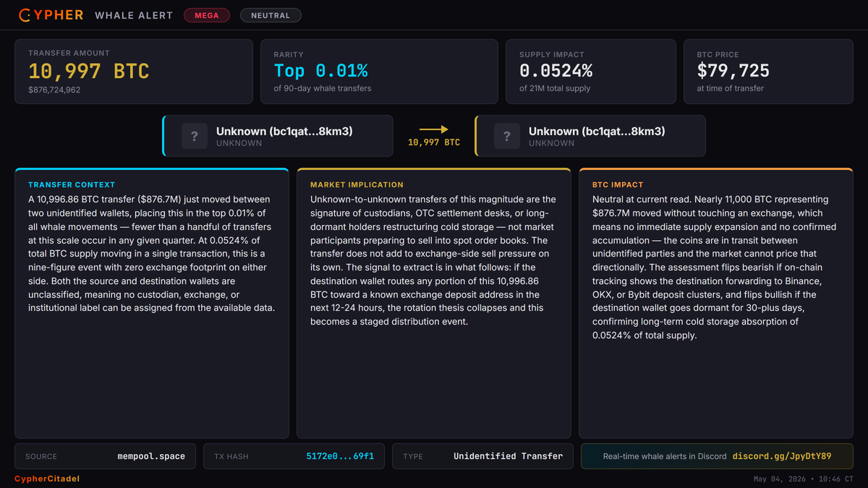Click the yellow transfer arrow between the wallets

point(434,129)
